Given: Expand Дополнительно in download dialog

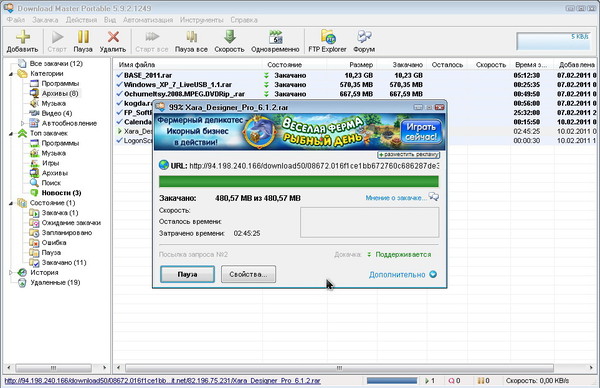Looking at the screenshot, I should (403, 274).
